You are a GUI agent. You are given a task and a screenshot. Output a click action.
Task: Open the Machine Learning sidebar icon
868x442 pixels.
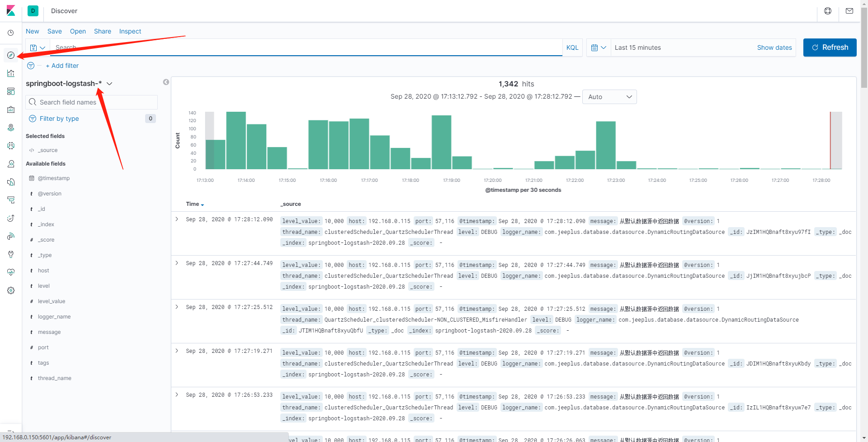tap(11, 146)
